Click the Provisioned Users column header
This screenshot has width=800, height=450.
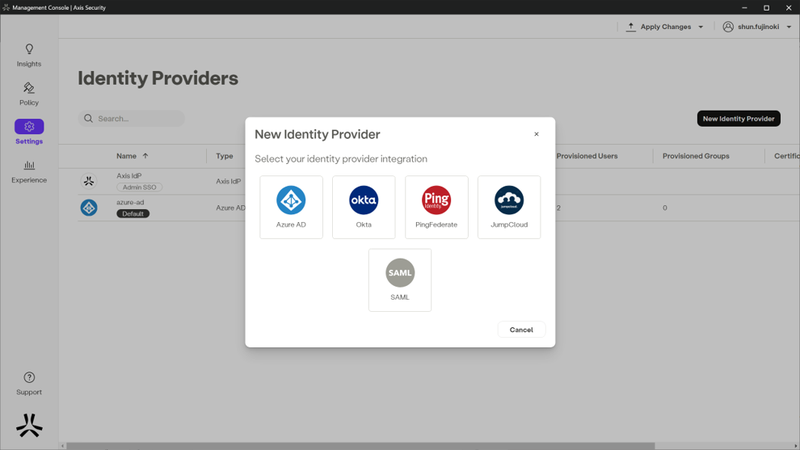pos(587,156)
